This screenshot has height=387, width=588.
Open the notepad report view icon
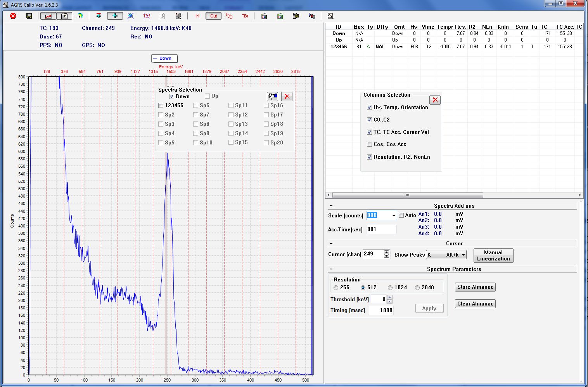tap(64, 16)
